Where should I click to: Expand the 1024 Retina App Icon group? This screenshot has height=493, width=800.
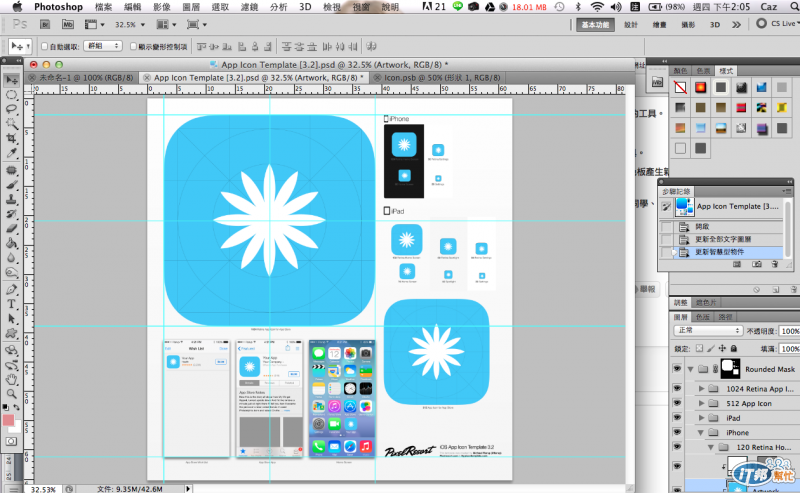[x=702, y=388]
